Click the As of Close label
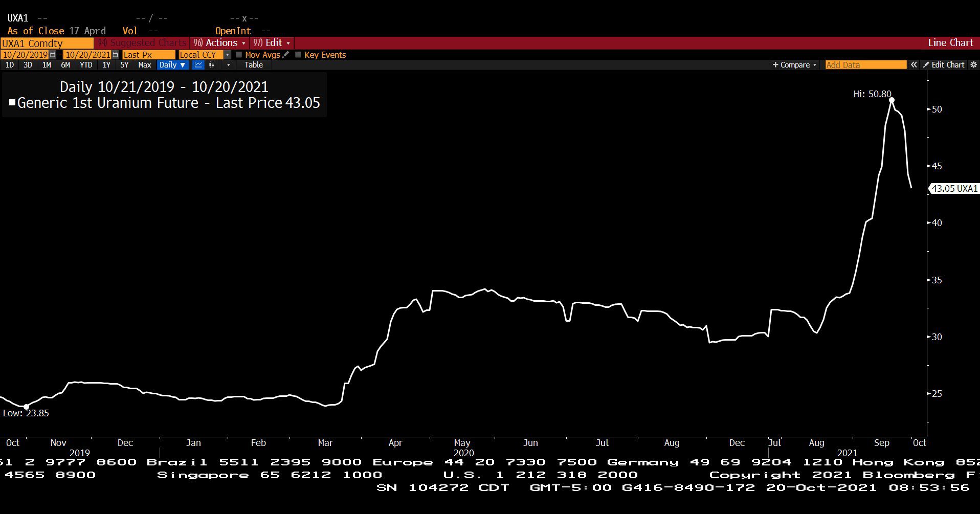The width and height of the screenshot is (980, 514). 36,31
